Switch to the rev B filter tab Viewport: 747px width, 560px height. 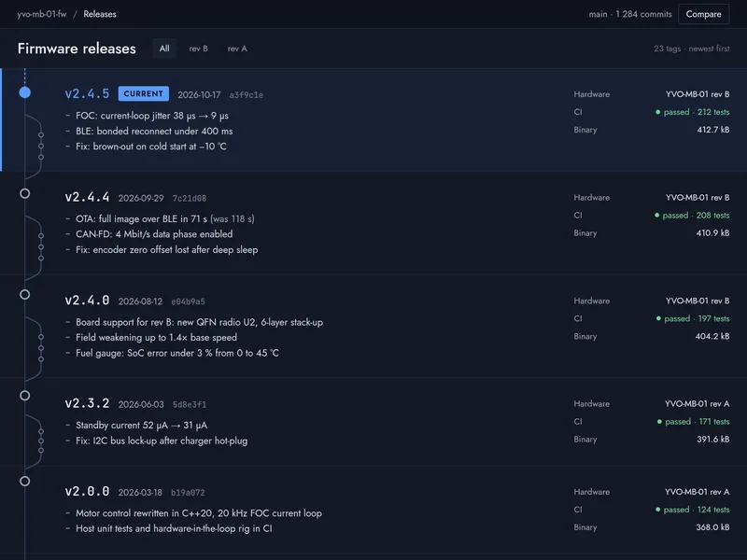pos(198,49)
